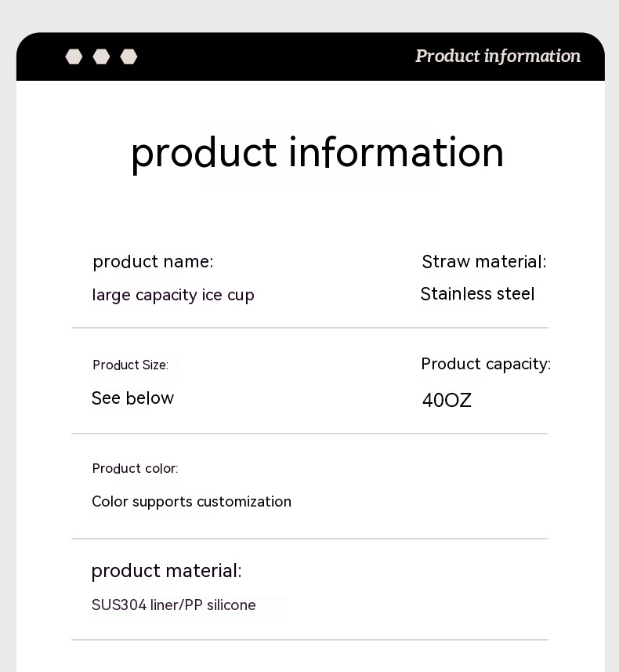This screenshot has height=672, width=619.
Task: Click the 'Product capacity:' label
Action: point(486,364)
